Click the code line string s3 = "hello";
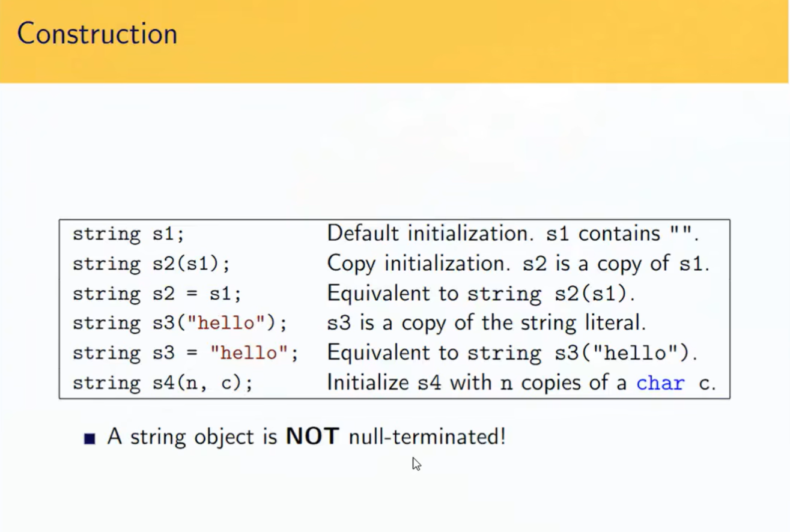The image size is (790, 532). (185, 353)
